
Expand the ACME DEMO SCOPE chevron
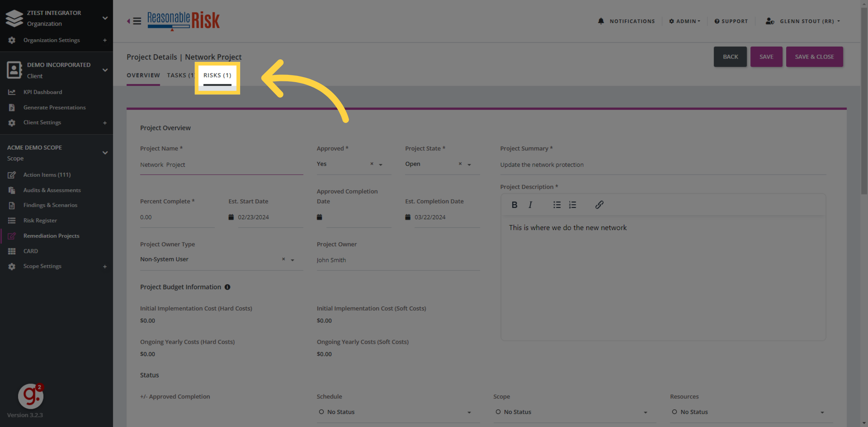coord(105,153)
